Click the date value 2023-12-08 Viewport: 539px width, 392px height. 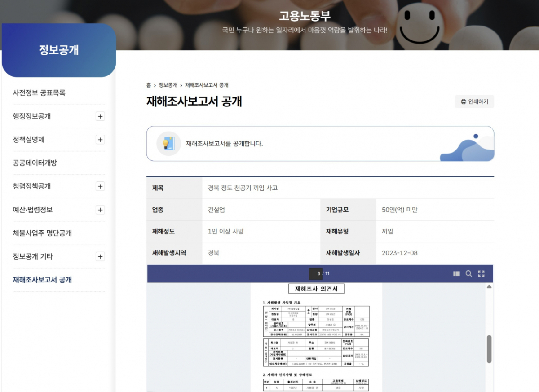click(x=399, y=253)
